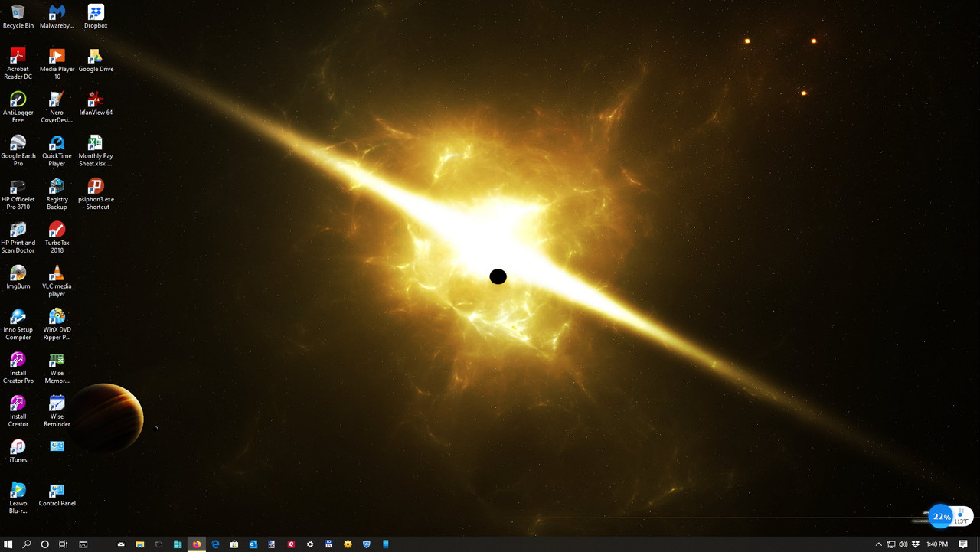This screenshot has width=980, height=552.
Task: Open the volume speaker tray icon
Action: (903, 544)
